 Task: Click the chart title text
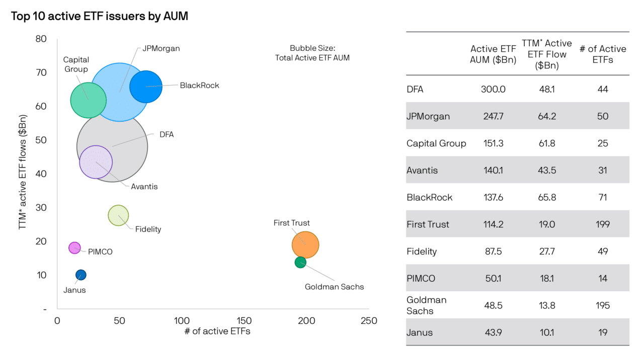pos(100,16)
